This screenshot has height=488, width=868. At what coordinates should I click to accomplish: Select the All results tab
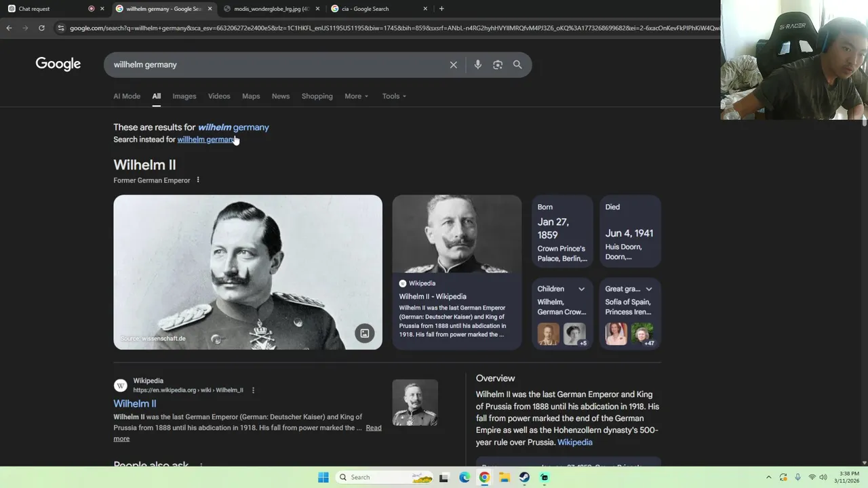pyautogui.click(x=156, y=96)
